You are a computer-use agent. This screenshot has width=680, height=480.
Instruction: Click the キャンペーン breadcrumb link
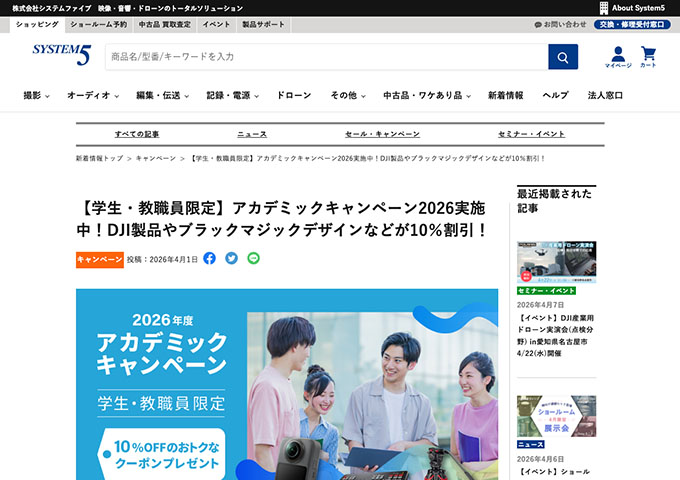click(156, 159)
